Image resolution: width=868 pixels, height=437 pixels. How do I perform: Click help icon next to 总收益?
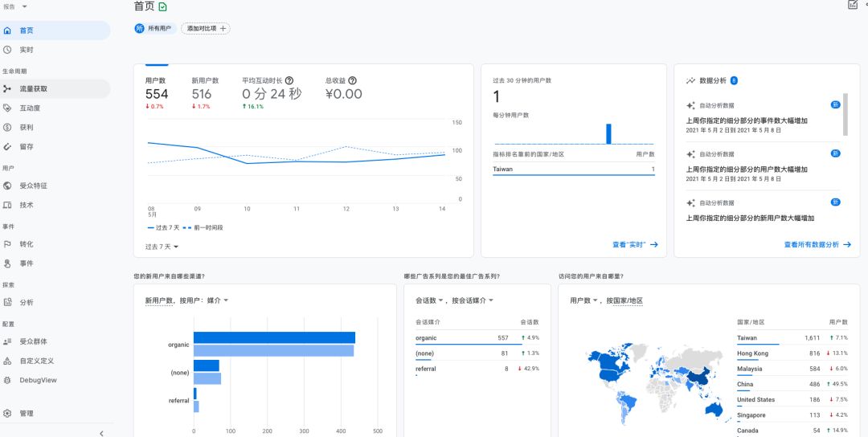point(352,80)
